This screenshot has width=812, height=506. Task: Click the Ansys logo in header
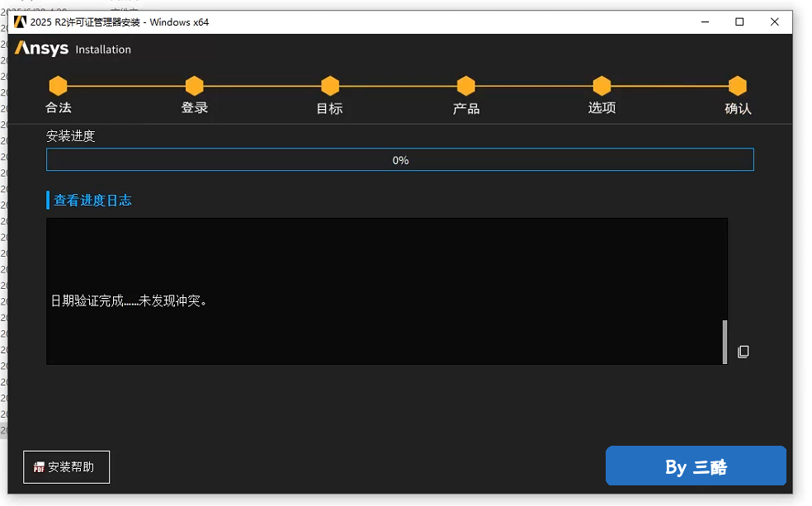point(41,49)
